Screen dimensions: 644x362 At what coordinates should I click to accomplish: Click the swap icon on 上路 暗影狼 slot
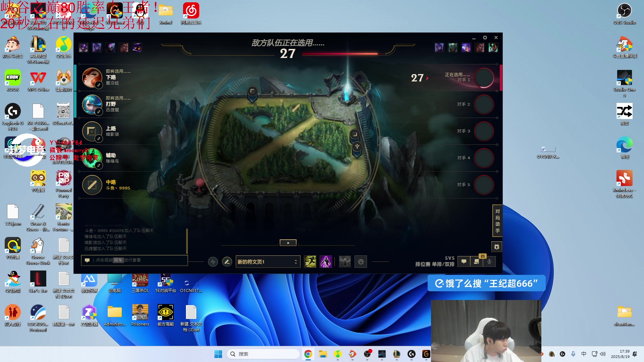(99, 138)
